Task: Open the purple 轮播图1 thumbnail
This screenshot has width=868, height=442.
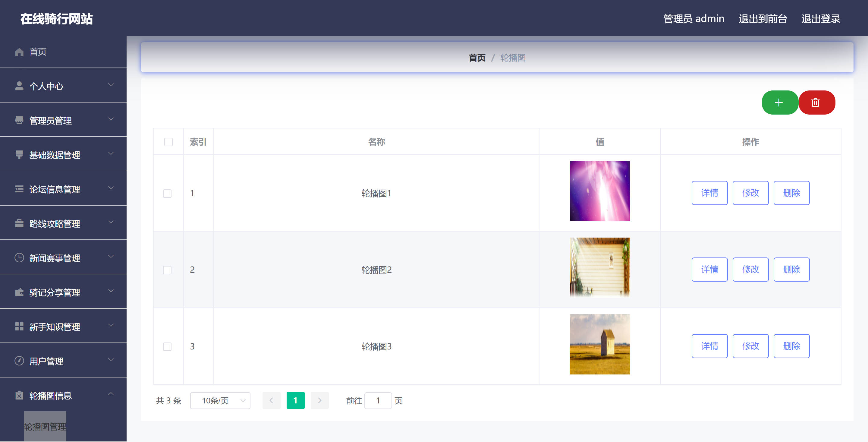Action: 600,191
